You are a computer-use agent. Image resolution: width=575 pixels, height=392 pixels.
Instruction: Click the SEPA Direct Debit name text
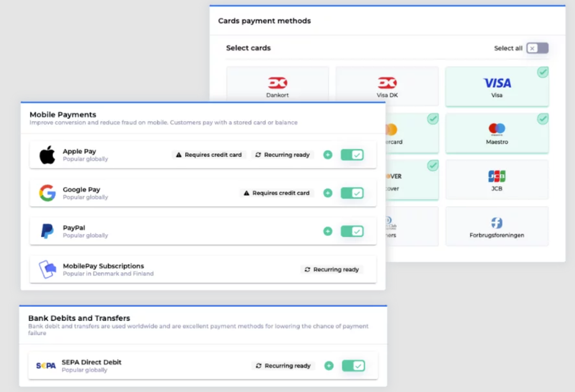tap(92, 362)
